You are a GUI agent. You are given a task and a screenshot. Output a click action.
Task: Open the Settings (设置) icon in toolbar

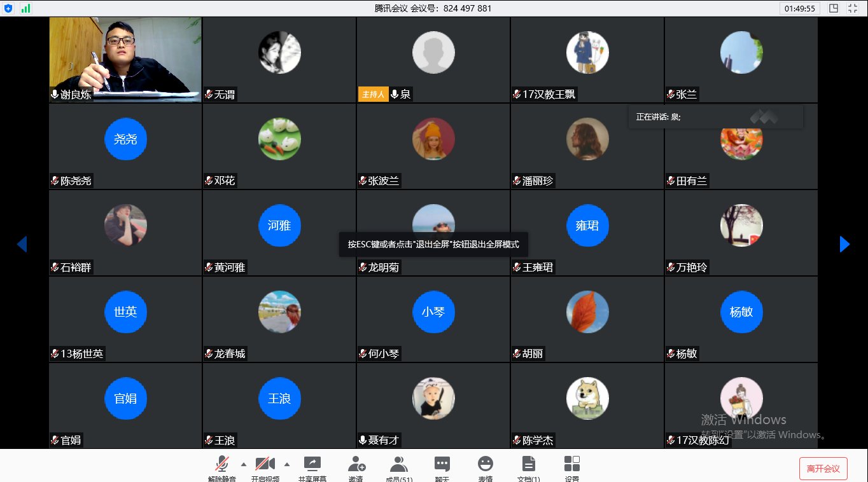pos(572,465)
